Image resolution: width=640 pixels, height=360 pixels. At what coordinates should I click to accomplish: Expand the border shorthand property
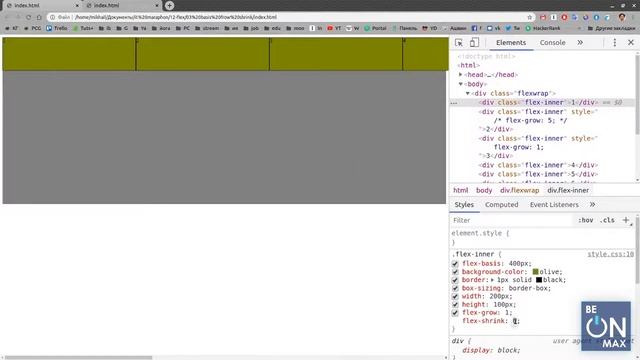(492, 280)
